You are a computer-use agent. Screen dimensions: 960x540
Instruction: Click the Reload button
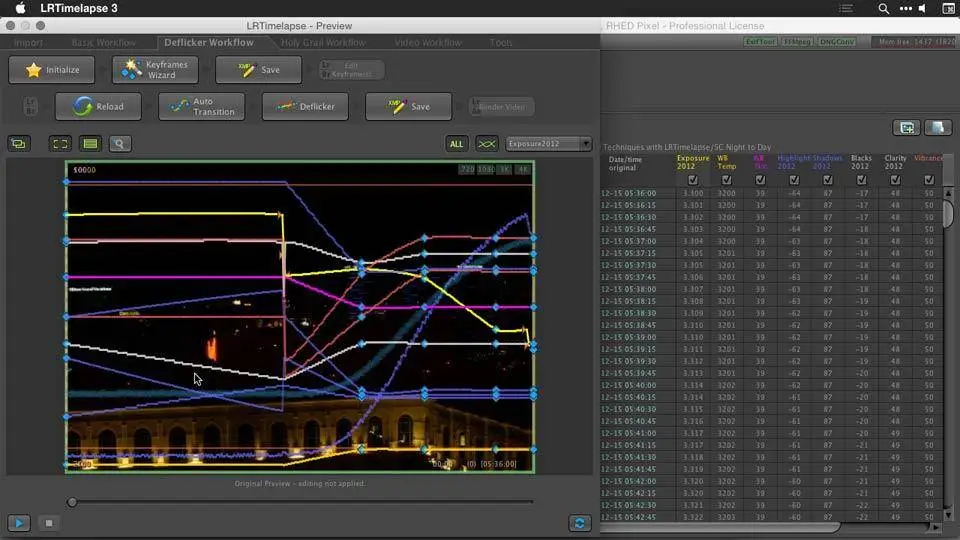coord(98,107)
